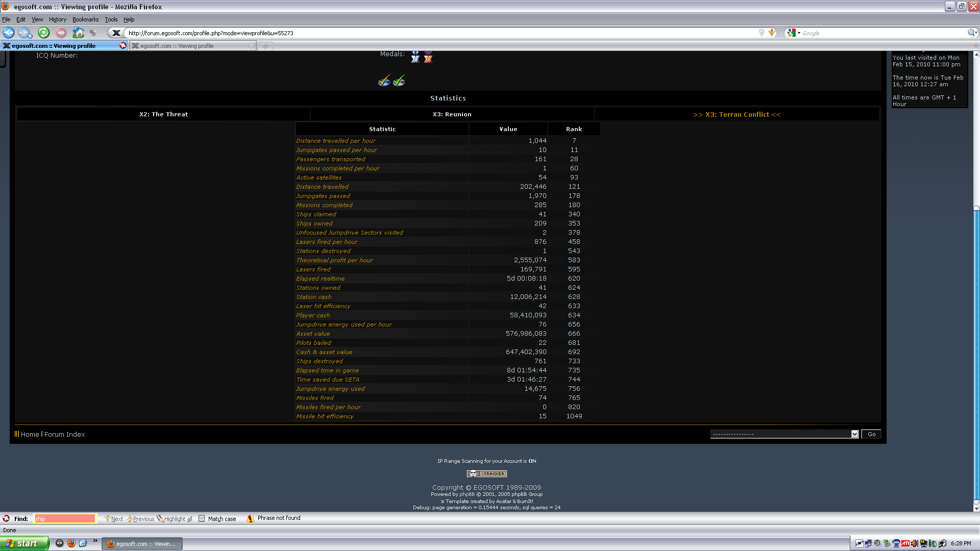Open the Help menu

[129, 19]
